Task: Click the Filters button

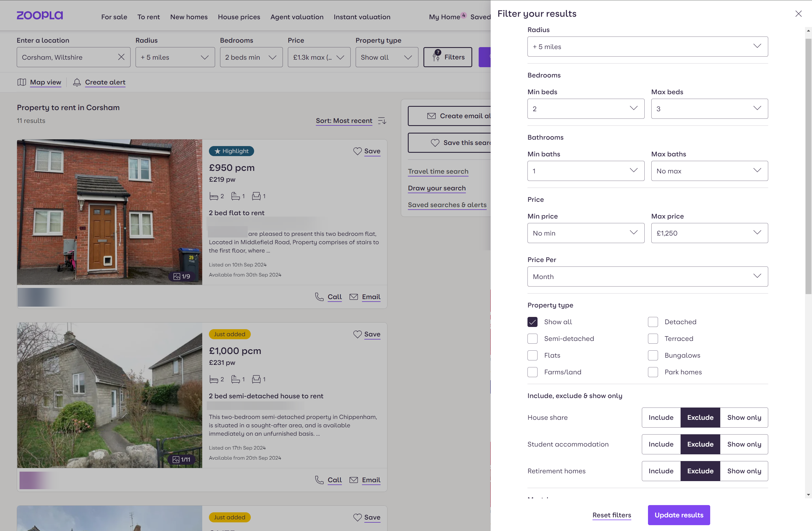Action: pos(448,57)
